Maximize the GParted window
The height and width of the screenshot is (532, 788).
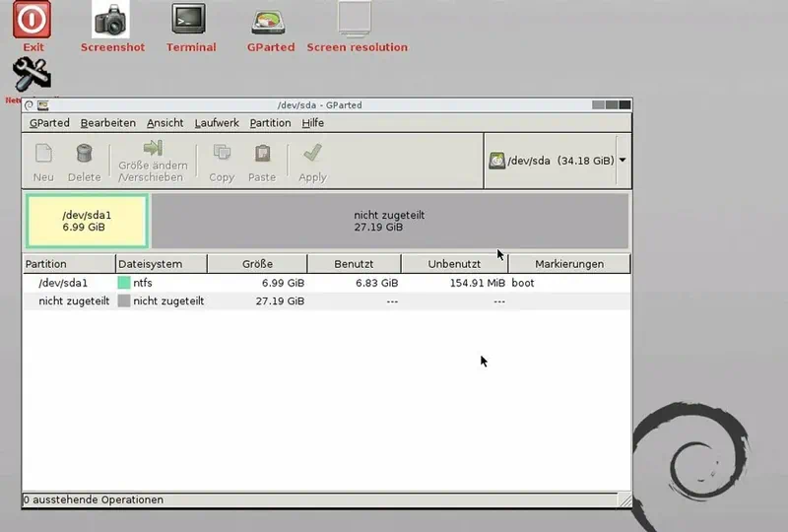[612, 104]
